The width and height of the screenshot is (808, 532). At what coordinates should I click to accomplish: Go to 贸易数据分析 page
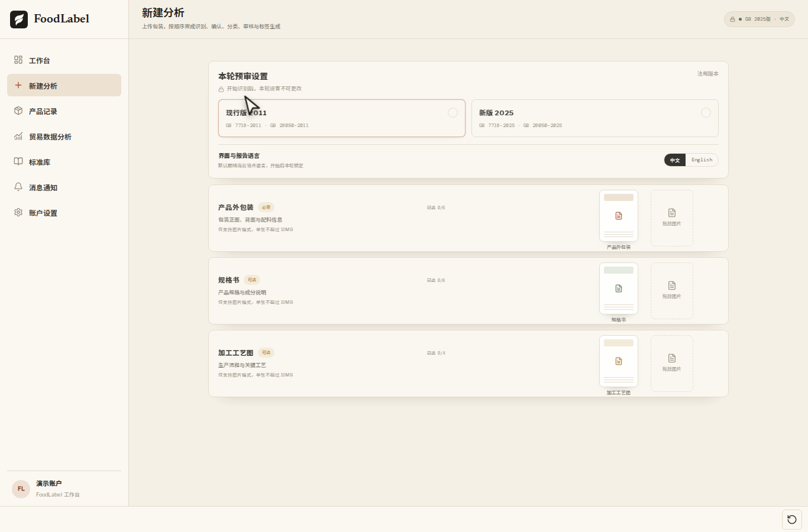(x=64, y=137)
